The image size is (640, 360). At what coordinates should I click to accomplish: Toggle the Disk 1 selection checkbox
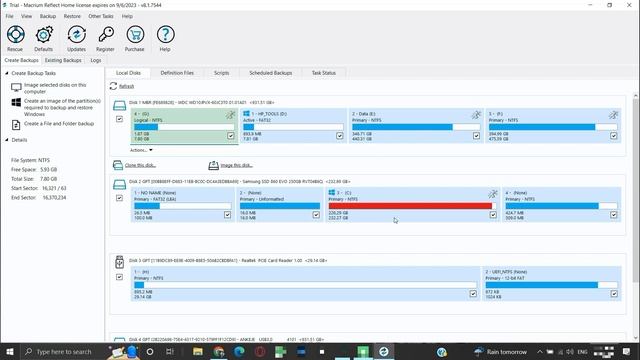point(119,119)
